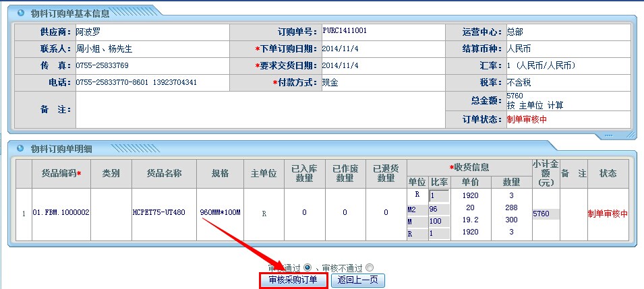Image resolution: width=644 pixels, height=289 pixels.
Task: Click the 收货信息 column header
Action: (469, 167)
